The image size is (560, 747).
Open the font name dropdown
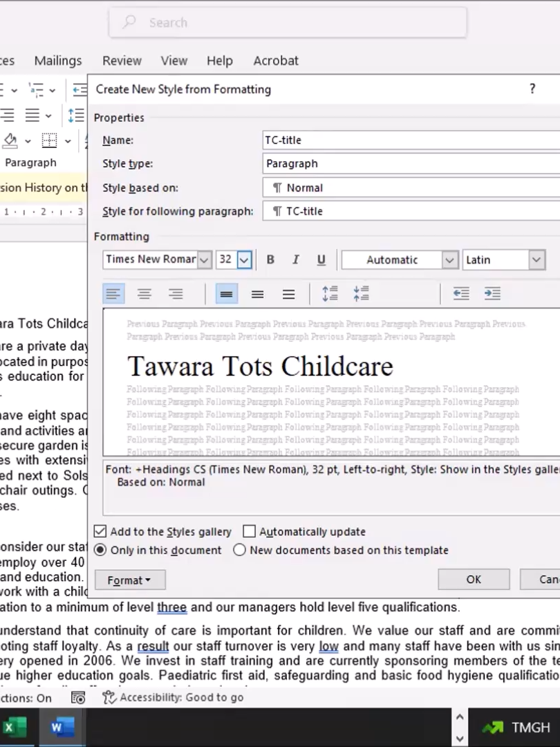(x=204, y=259)
